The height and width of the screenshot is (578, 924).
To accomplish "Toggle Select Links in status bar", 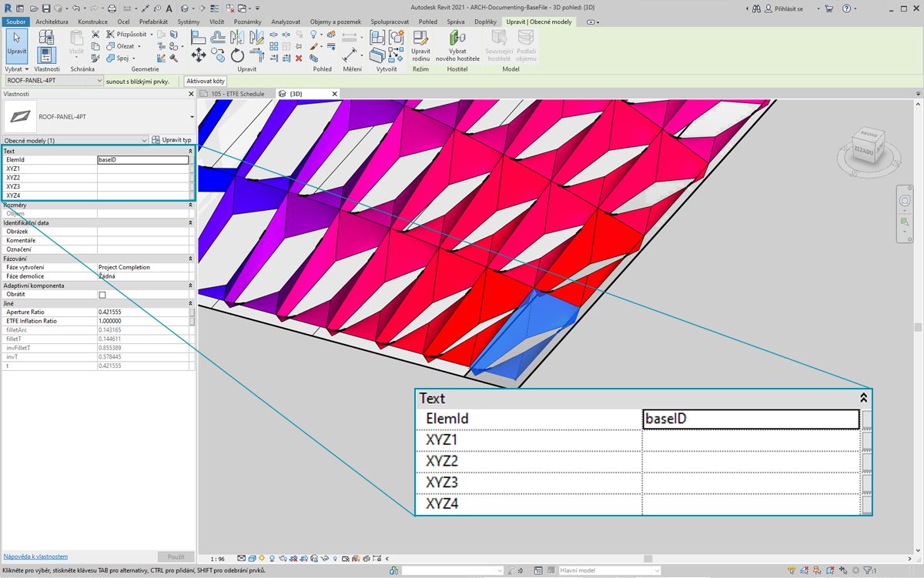I will click(792, 570).
